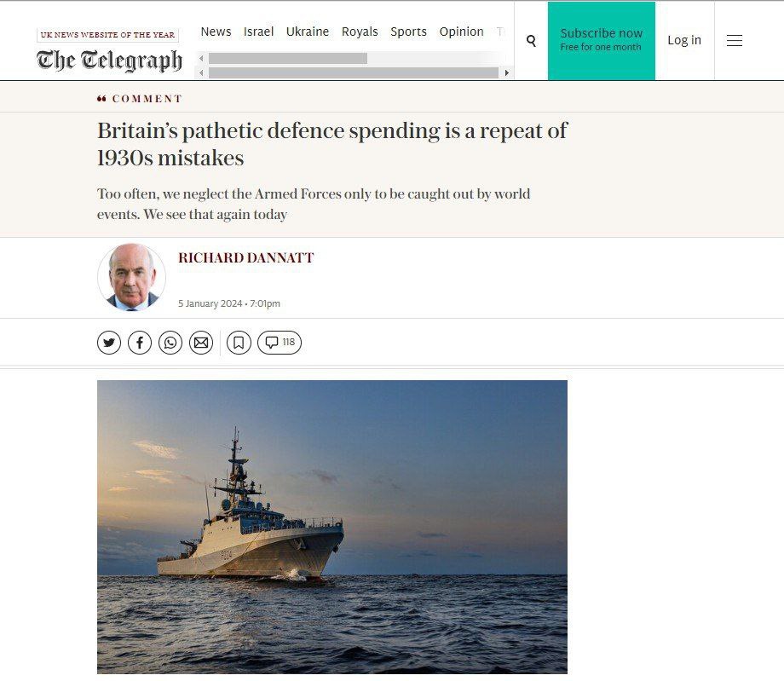Share article on Facebook
784x681 pixels.
(x=140, y=343)
